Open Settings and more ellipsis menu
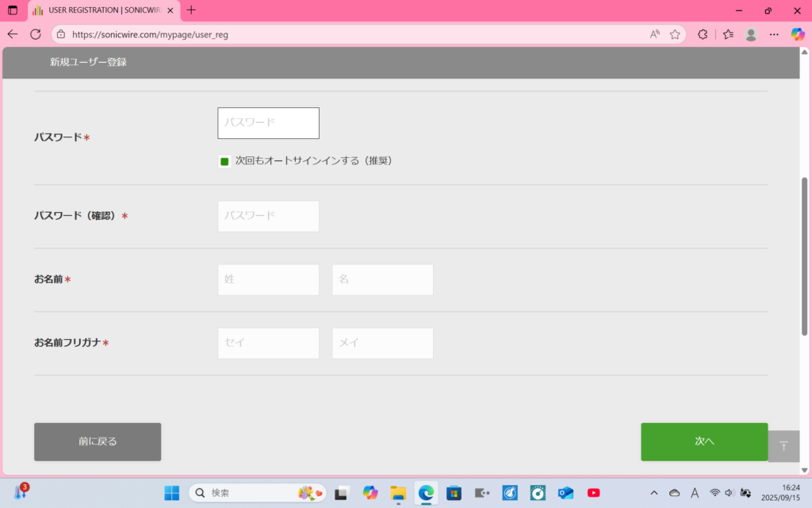This screenshot has width=812, height=508. point(774,34)
